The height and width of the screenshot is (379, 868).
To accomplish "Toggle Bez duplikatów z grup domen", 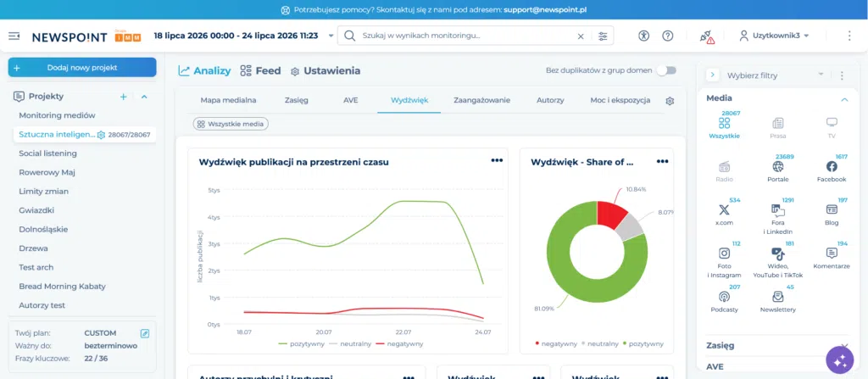I will (x=666, y=70).
